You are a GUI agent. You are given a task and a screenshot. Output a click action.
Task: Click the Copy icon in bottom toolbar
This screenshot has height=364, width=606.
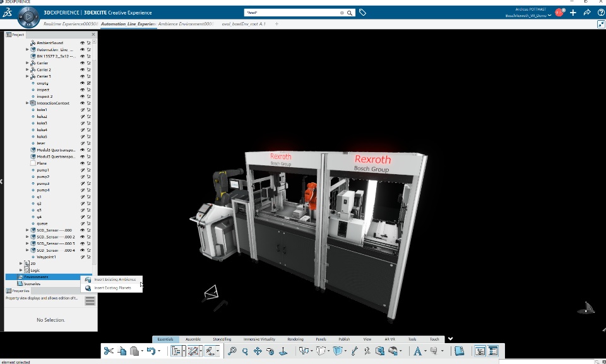point(122,351)
